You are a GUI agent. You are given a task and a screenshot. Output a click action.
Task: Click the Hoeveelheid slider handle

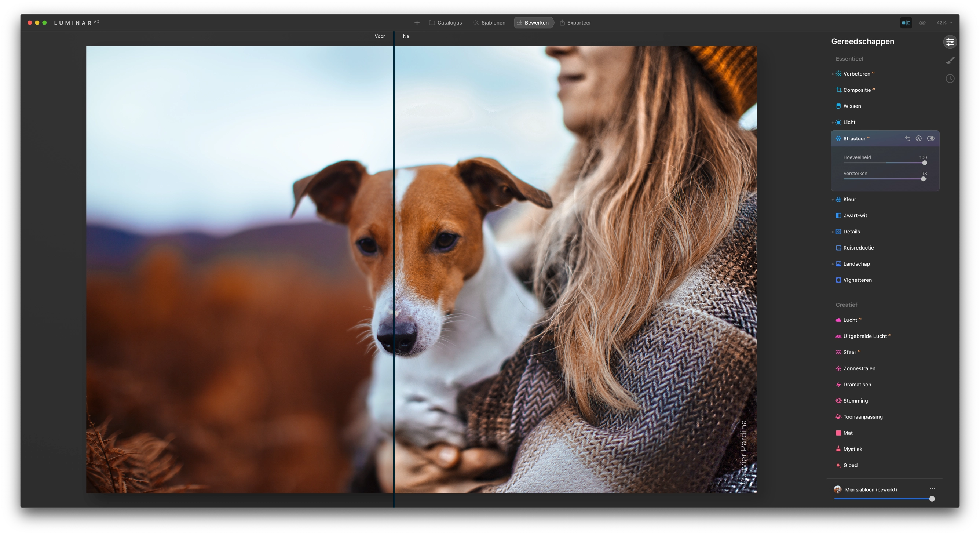pos(925,163)
